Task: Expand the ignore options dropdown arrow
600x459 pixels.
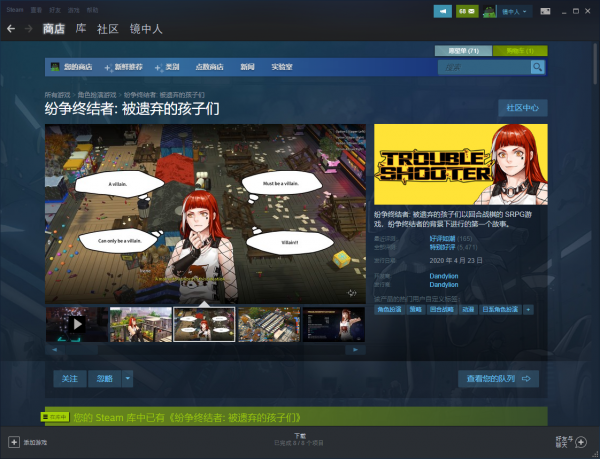Action: pyautogui.click(x=127, y=379)
